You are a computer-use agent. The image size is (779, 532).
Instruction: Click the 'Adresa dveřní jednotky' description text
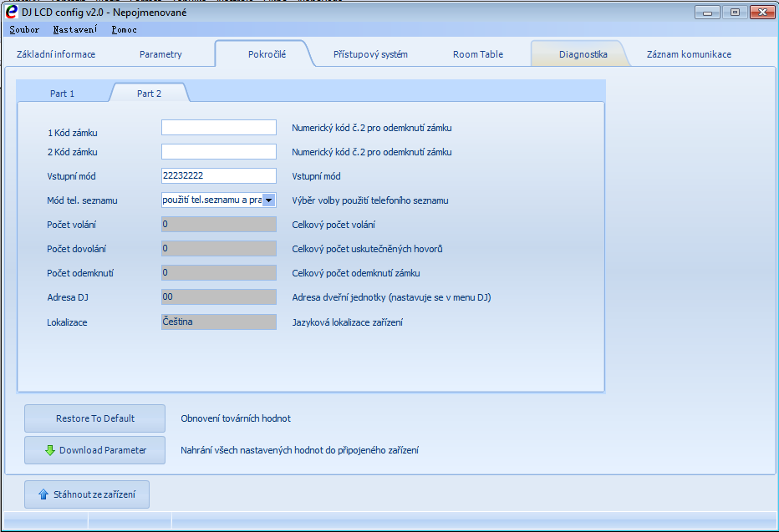[x=391, y=297]
